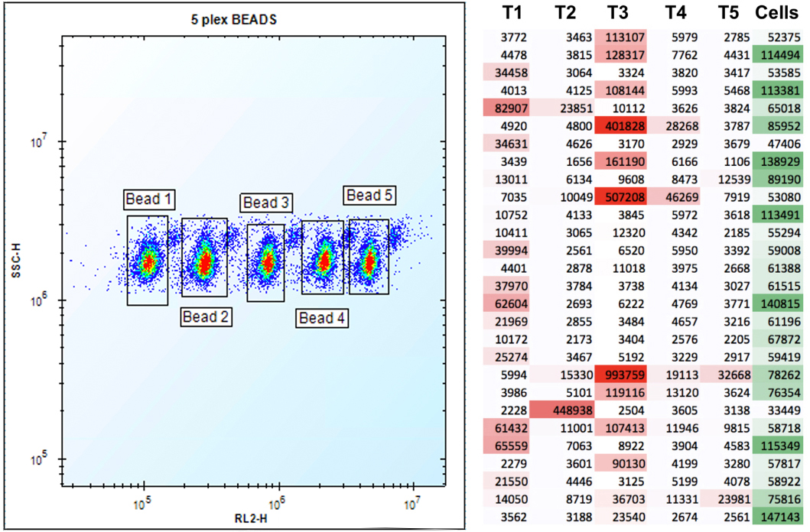810x532 pixels.
Task: Click the T3 column header
Action: pos(620,12)
